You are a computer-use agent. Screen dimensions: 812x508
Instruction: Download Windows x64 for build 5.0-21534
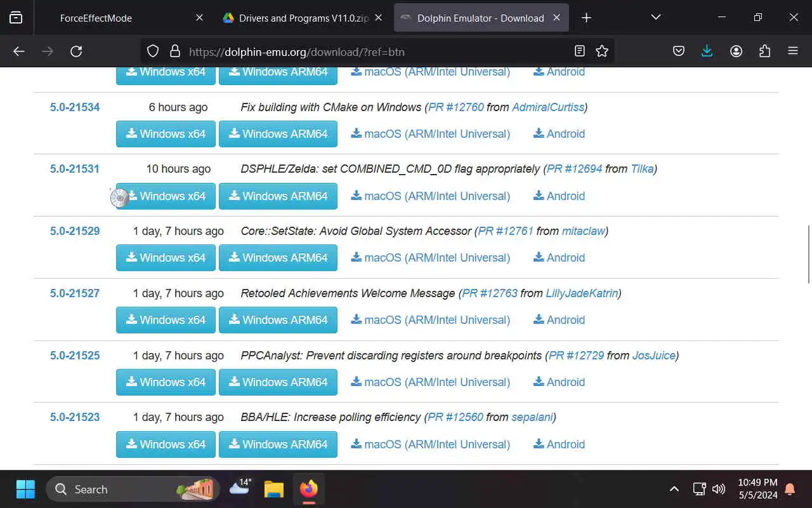pos(166,134)
